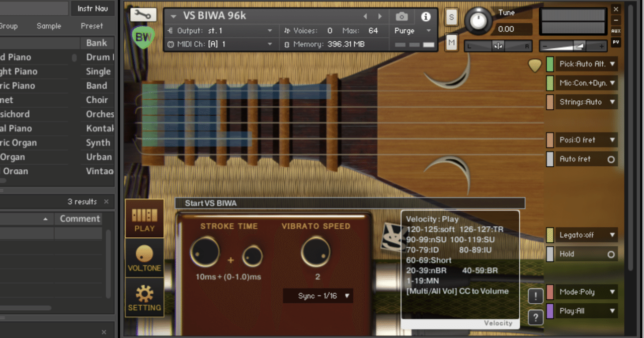
Task: Switch to the VOLTONE tab
Action: [x=144, y=258]
